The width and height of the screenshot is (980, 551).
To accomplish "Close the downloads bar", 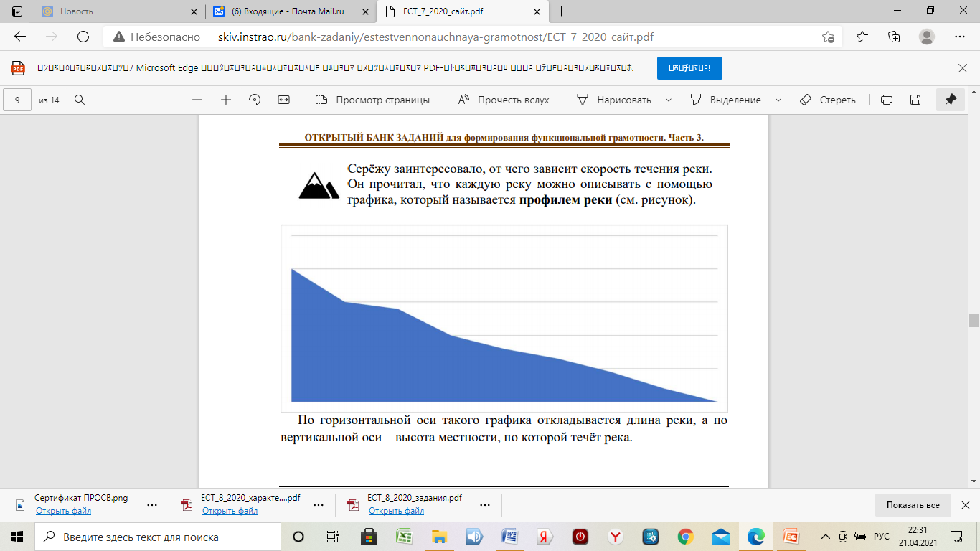I will pyautogui.click(x=966, y=505).
